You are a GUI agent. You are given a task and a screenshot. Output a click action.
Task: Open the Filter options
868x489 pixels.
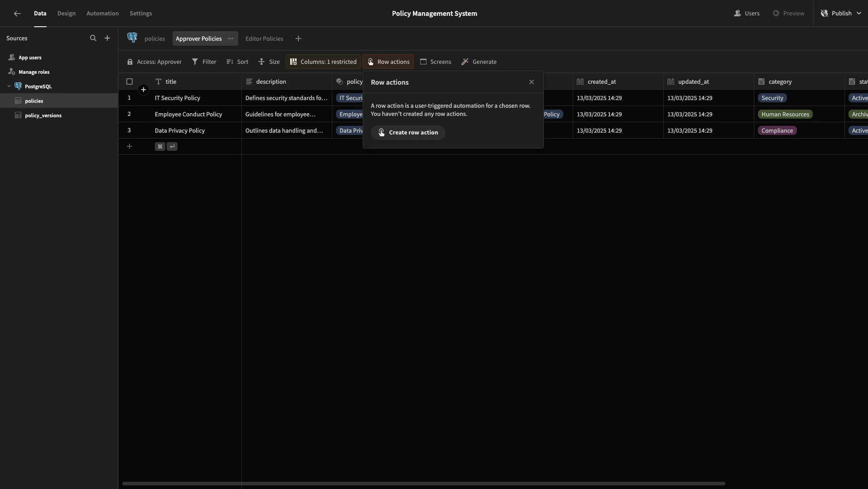(204, 62)
